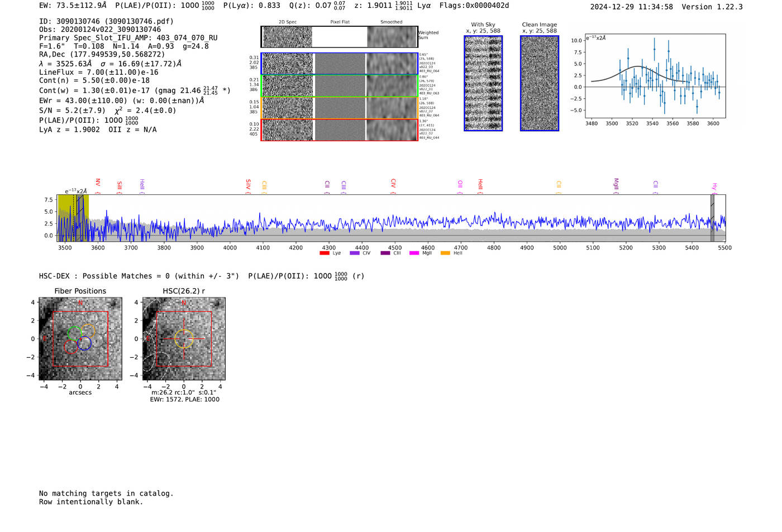Click the Cont(n) = 5.50 line
The height and width of the screenshot is (532, 782).
[x=94, y=80]
